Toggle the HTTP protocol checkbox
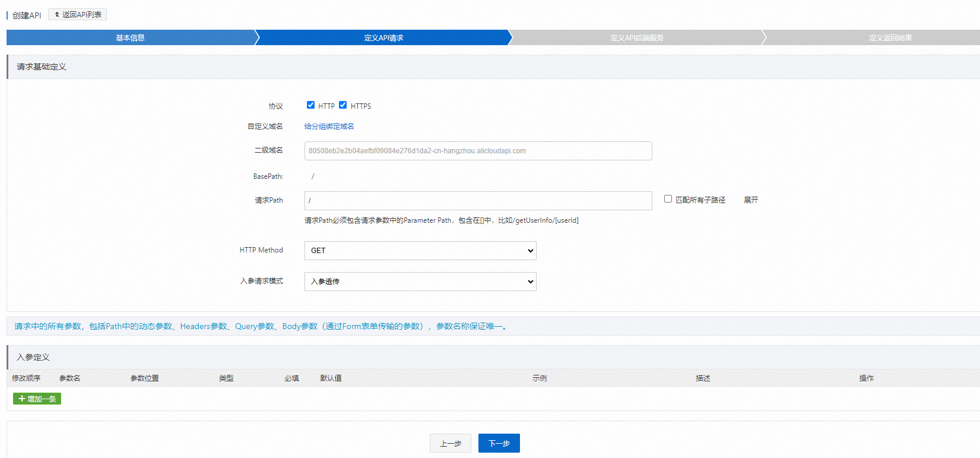 click(x=310, y=105)
